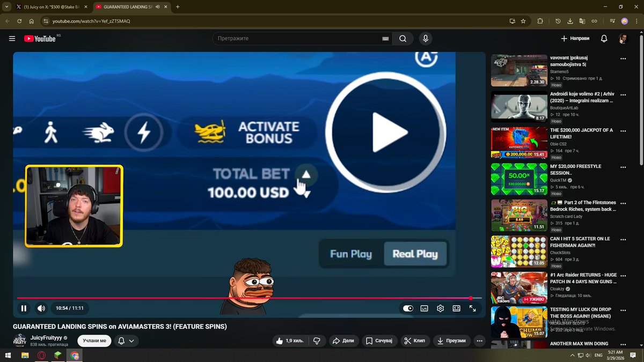The height and width of the screenshot is (362, 644).
Task: Open options for Androidi koje volimo suggestion
Action: 623,94
